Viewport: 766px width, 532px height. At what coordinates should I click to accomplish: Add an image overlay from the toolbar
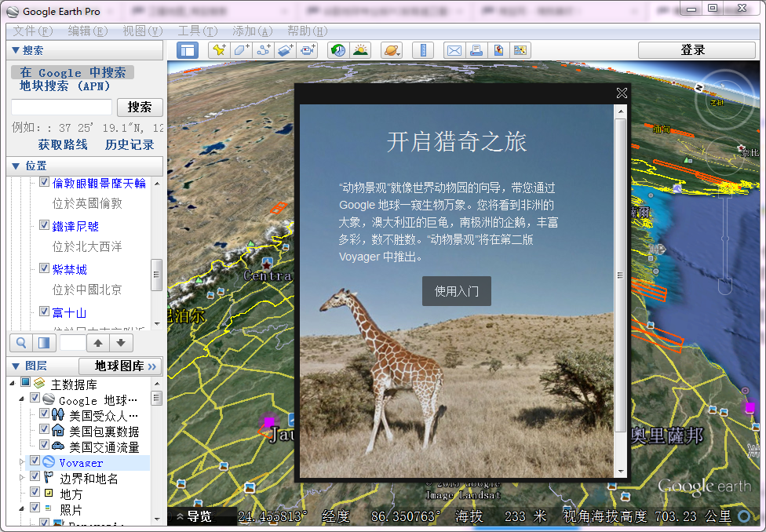[x=286, y=50]
